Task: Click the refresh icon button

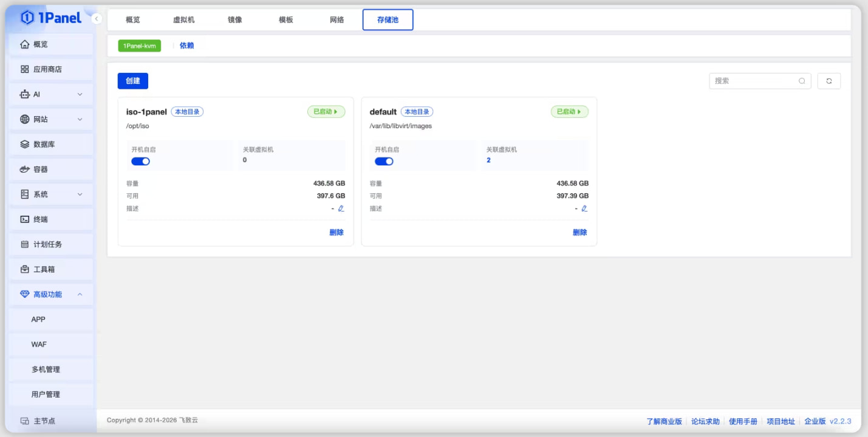Action: pos(829,81)
